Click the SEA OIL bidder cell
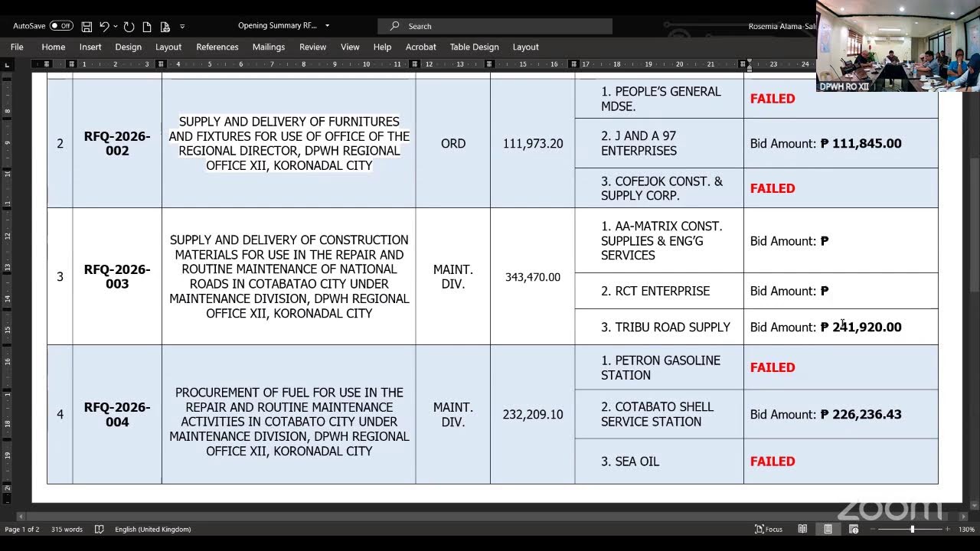This screenshot has height=551, width=980. (x=659, y=461)
